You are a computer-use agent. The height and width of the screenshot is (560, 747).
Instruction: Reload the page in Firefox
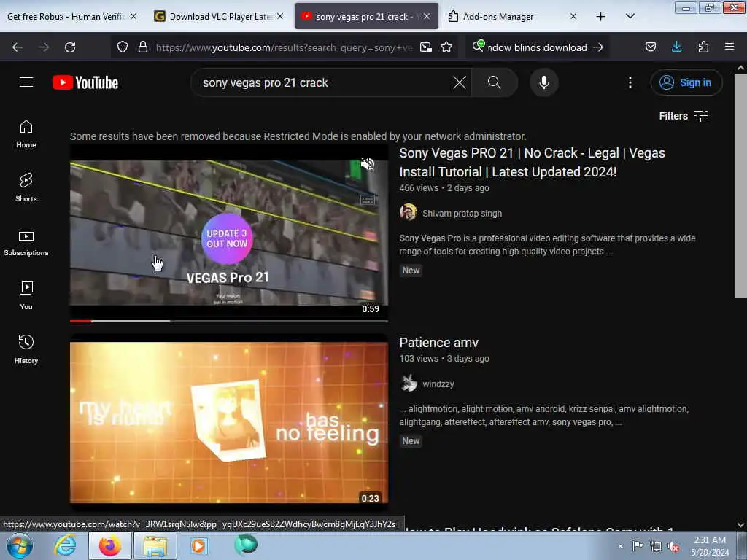coord(70,47)
